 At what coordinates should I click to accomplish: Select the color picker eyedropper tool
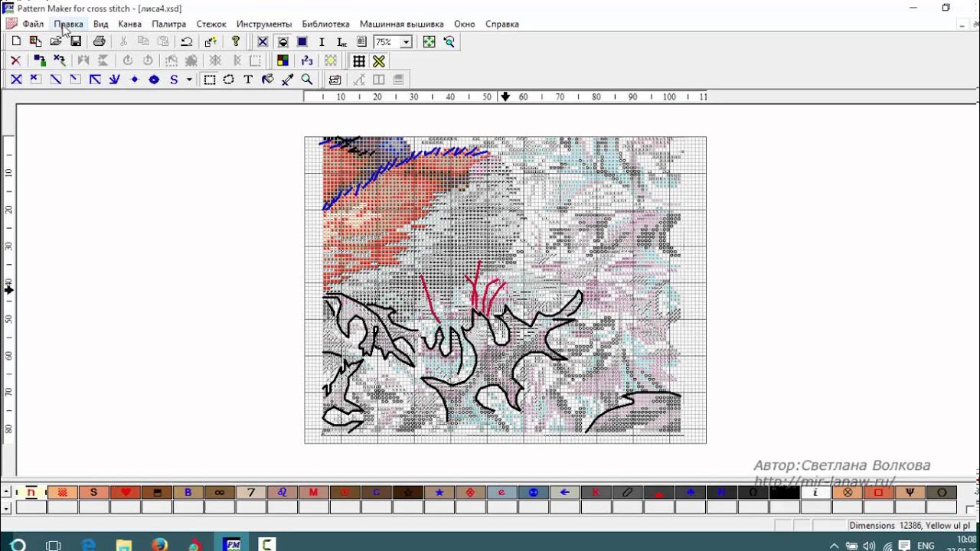[x=288, y=80]
